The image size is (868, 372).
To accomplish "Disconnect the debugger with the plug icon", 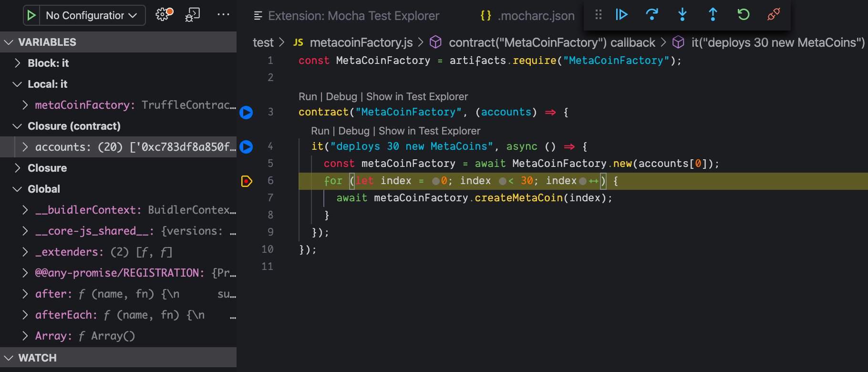I will pyautogui.click(x=774, y=14).
